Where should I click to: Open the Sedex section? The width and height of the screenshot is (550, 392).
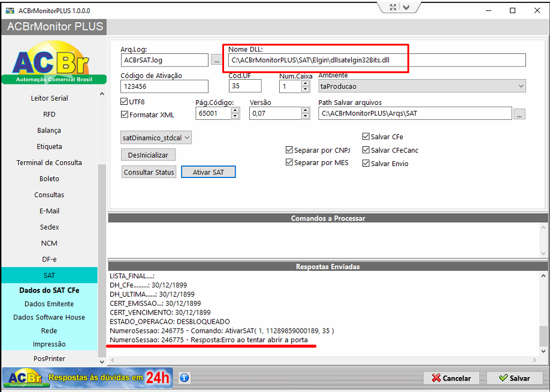click(x=50, y=227)
